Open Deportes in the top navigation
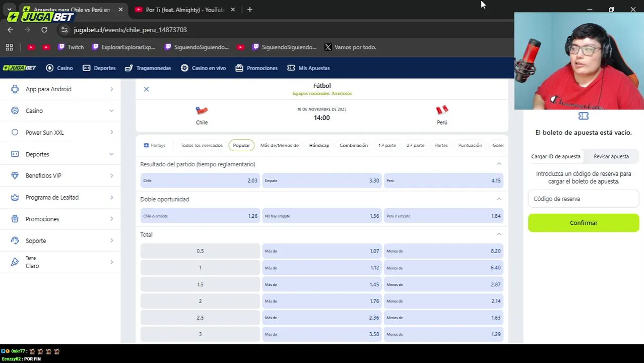Viewport: 644px width, 363px height. pos(99,68)
